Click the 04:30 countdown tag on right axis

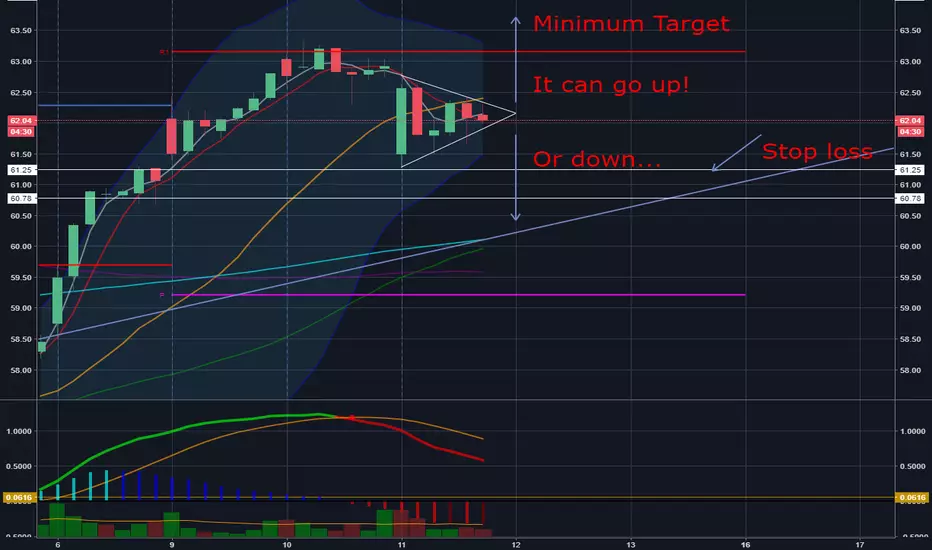pyautogui.click(x=910, y=131)
